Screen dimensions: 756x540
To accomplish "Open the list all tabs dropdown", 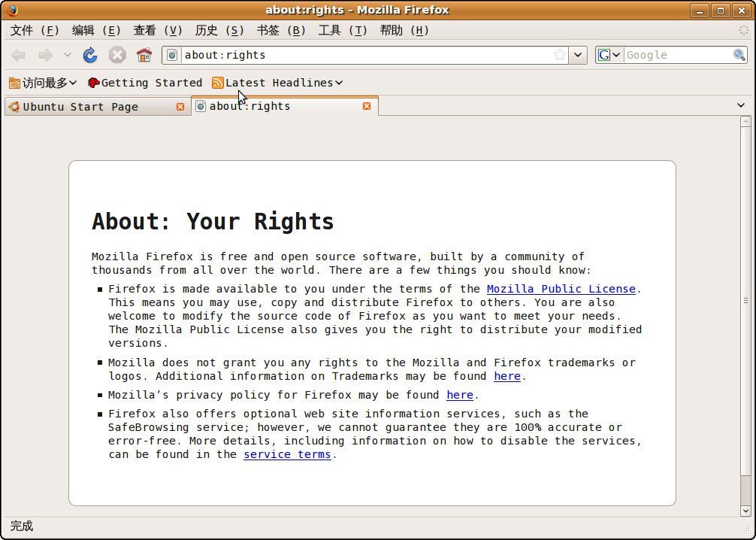I will coord(741,105).
